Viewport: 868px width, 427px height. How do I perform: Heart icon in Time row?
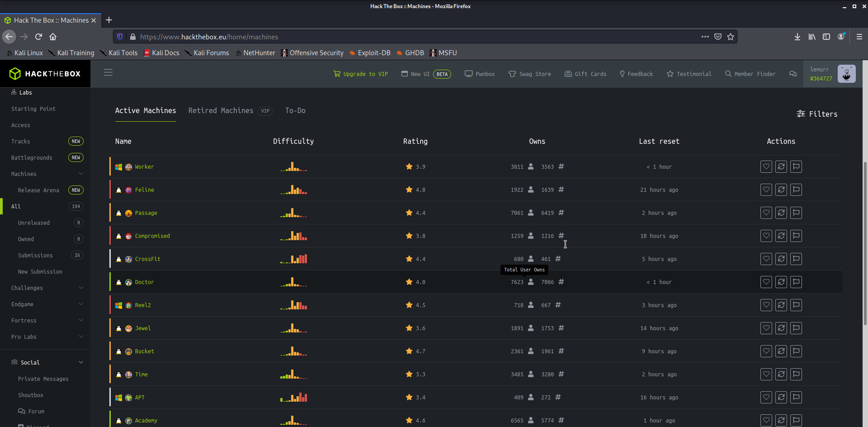tap(766, 374)
